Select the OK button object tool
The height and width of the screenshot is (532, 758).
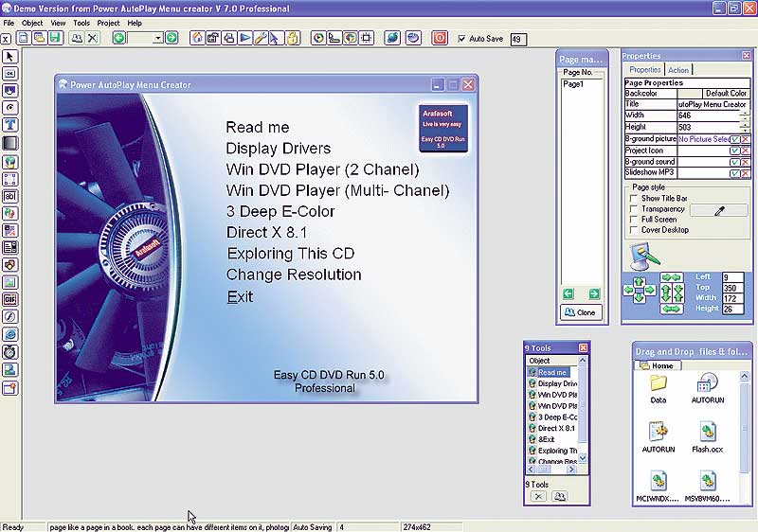pyautogui.click(x=10, y=74)
